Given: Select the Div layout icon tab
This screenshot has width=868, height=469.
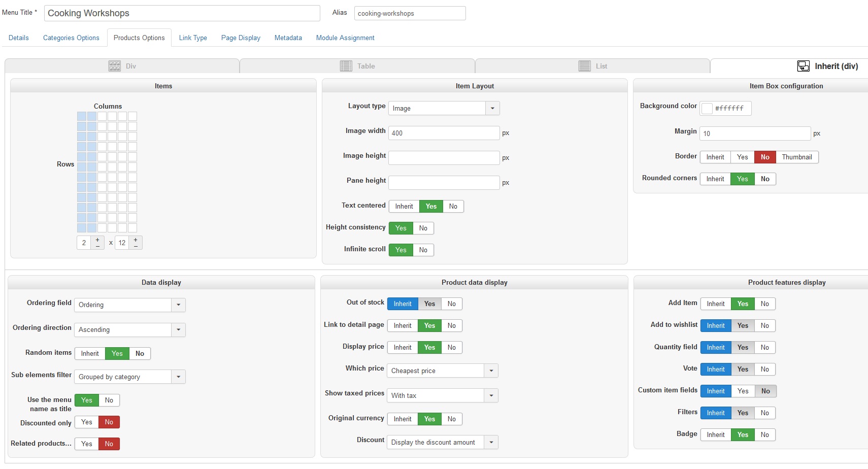Looking at the screenshot, I should pyautogui.click(x=122, y=66).
